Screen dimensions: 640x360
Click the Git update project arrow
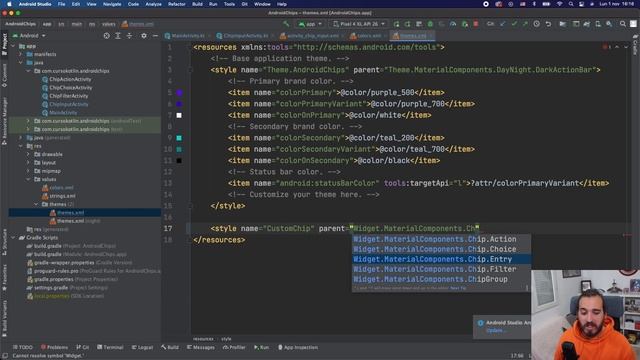tap(502, 24)
